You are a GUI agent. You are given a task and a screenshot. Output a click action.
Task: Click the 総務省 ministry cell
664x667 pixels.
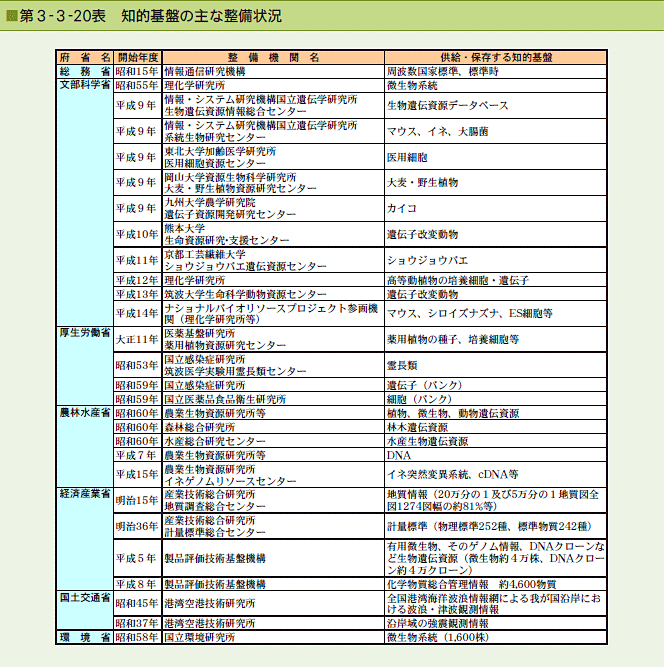(85, 71)
